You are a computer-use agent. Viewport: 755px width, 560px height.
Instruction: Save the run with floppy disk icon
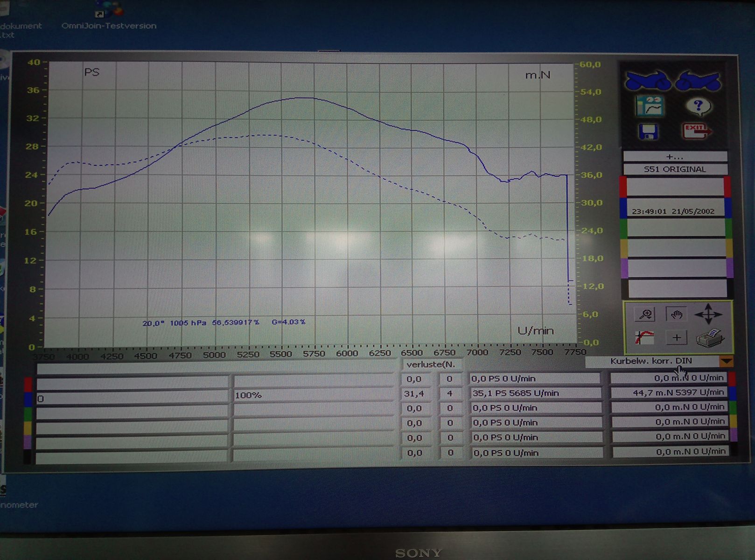pos(648,132)
